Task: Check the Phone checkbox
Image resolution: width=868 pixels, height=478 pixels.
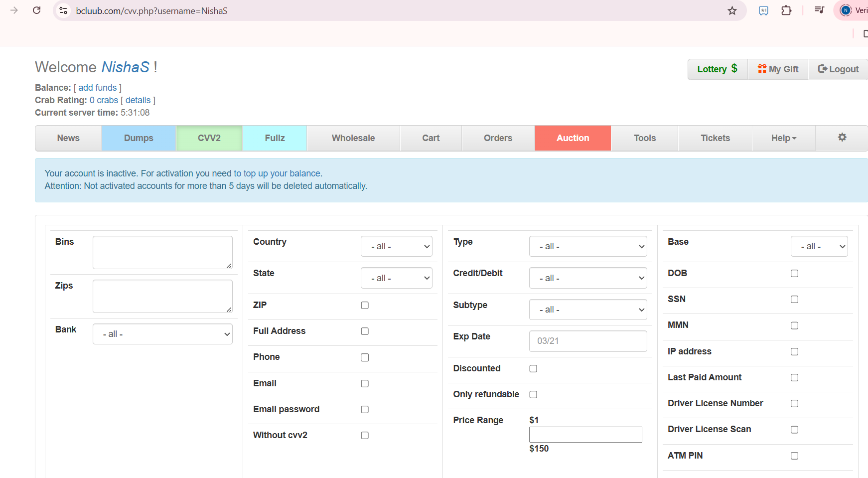Action: 365,357
